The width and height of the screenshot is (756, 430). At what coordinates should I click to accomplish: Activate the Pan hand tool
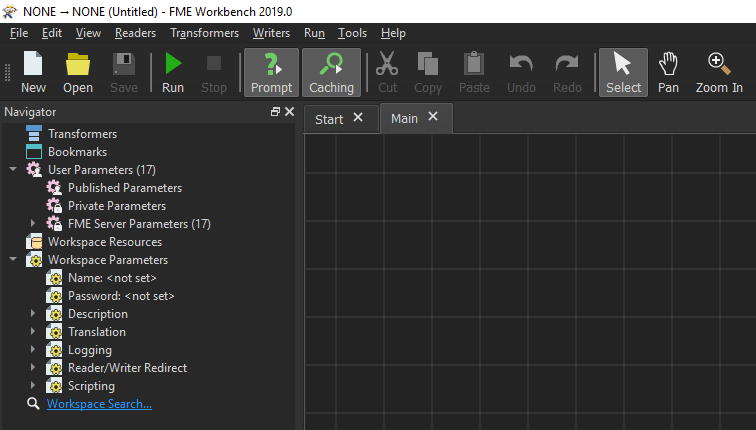tap(668, 72)
